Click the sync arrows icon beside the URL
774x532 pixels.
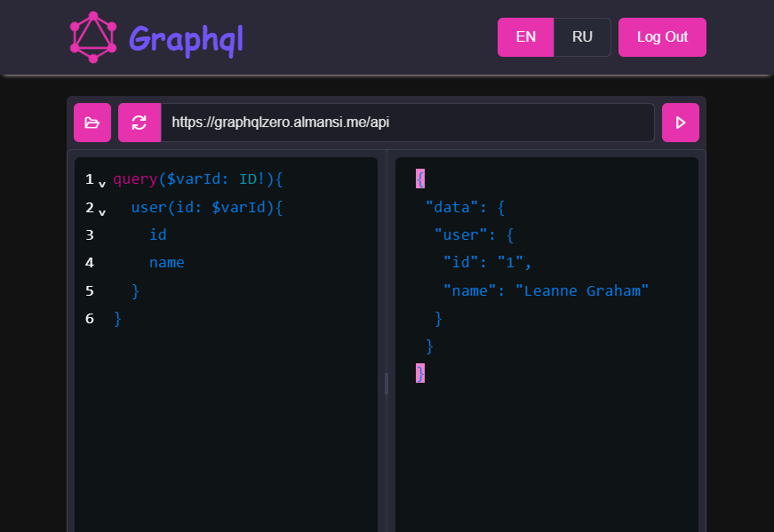pos(140,122)
